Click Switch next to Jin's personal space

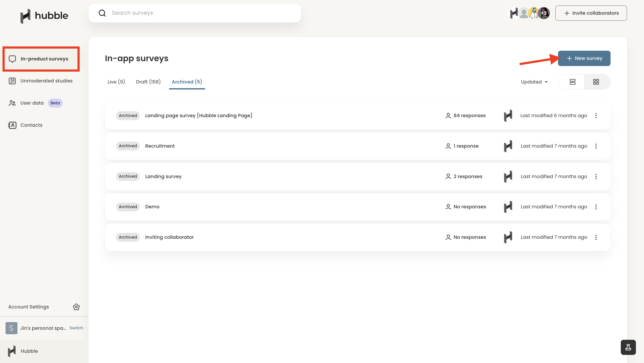pyautogui.click(x=76, y=328)
